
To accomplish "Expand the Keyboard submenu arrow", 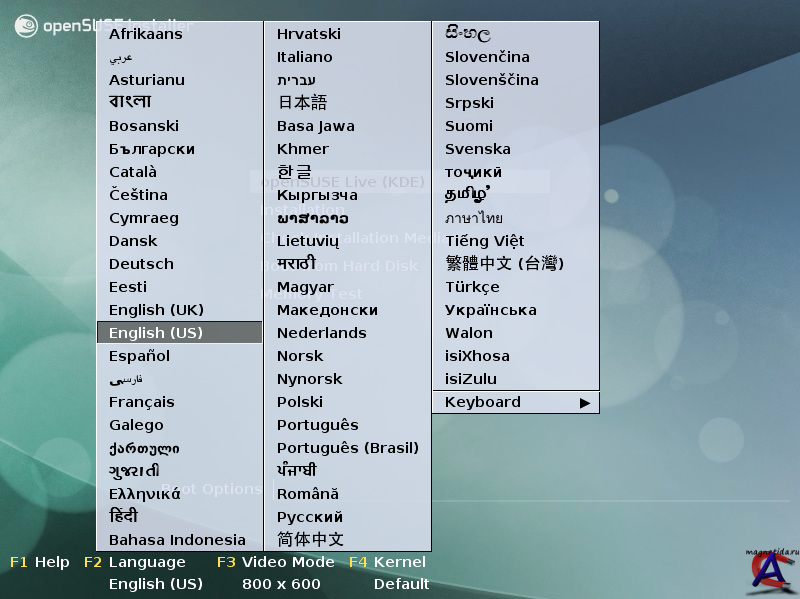I will [x=585, y=403].
